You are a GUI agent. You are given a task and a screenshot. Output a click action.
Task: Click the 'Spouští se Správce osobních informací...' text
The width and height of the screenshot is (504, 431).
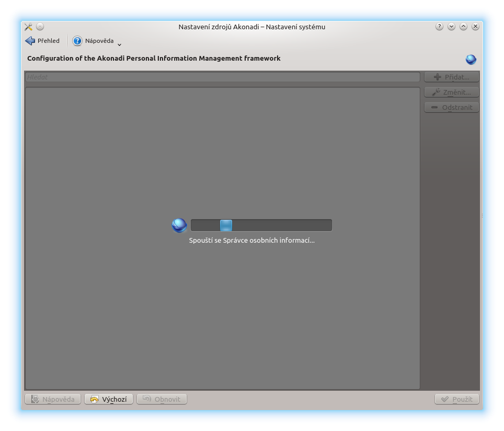251,240
